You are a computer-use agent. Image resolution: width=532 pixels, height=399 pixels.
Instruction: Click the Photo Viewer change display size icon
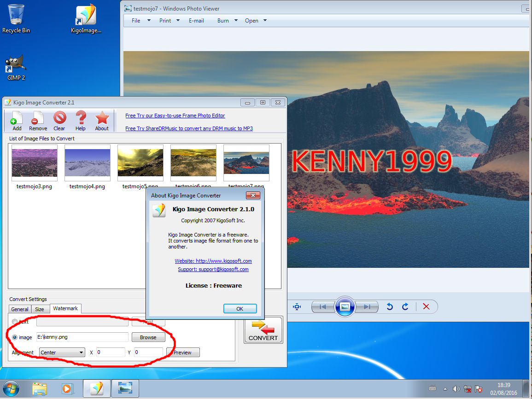coord(297,307)
